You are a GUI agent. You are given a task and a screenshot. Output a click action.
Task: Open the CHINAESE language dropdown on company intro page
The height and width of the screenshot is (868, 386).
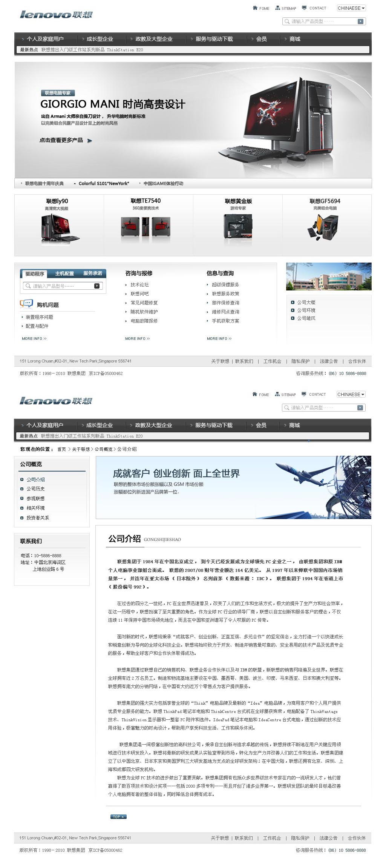tap(351, 394)
